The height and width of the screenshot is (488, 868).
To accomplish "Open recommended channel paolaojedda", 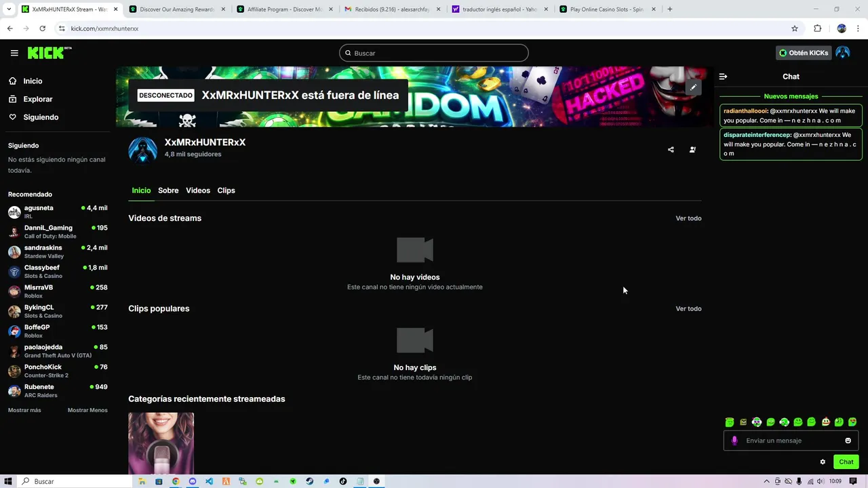I will coord(58,350).
